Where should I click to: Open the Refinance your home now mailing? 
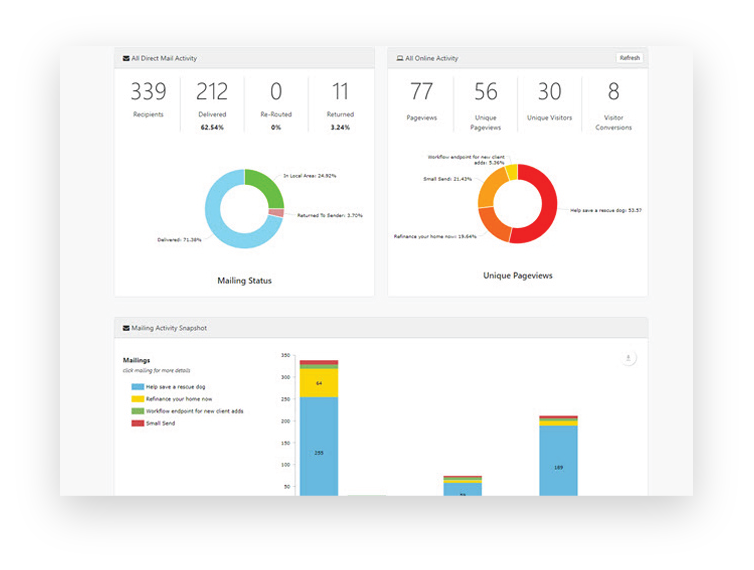[x=179, y=399]
